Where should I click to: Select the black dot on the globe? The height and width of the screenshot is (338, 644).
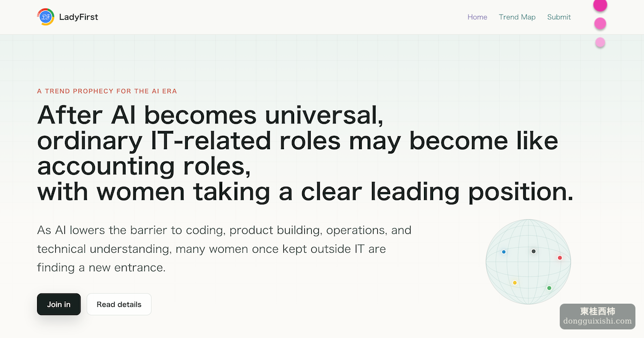[x=533, y=251]
